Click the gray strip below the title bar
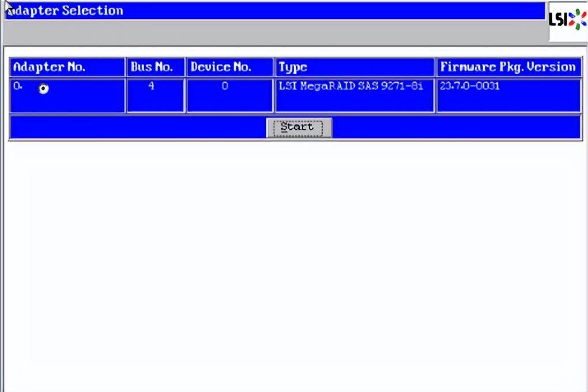 click(x=274, y=33)
